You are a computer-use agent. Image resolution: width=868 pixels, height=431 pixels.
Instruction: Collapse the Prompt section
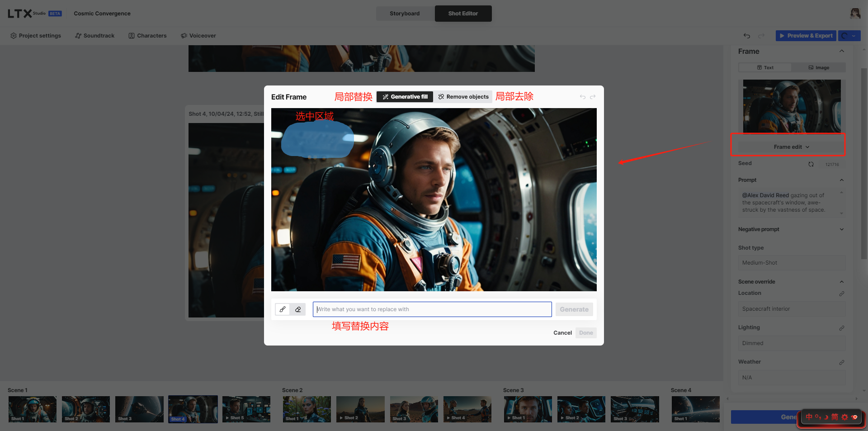tap(842, 180)
